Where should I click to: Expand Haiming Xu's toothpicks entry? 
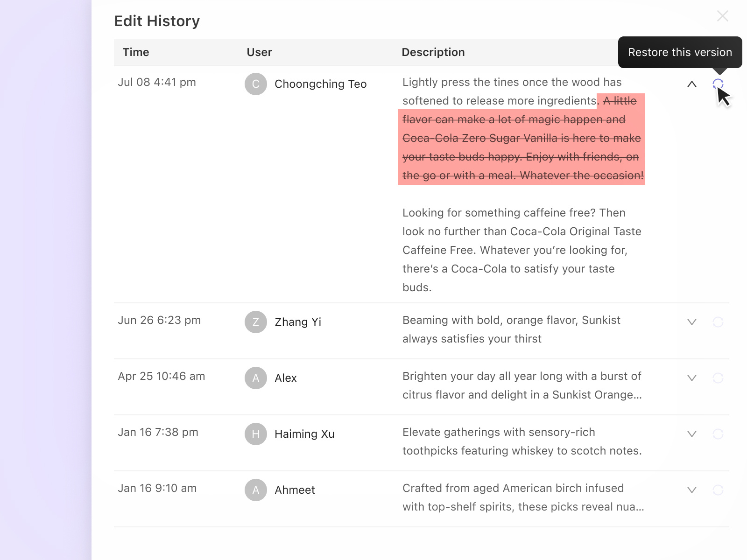[691, 434]
